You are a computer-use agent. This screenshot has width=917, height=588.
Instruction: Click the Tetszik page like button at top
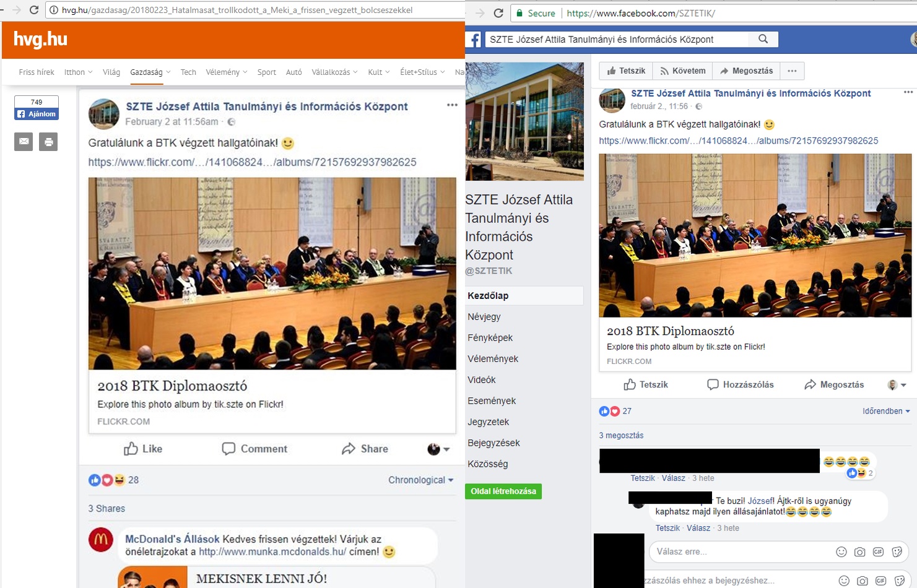[x=626, y=71]
